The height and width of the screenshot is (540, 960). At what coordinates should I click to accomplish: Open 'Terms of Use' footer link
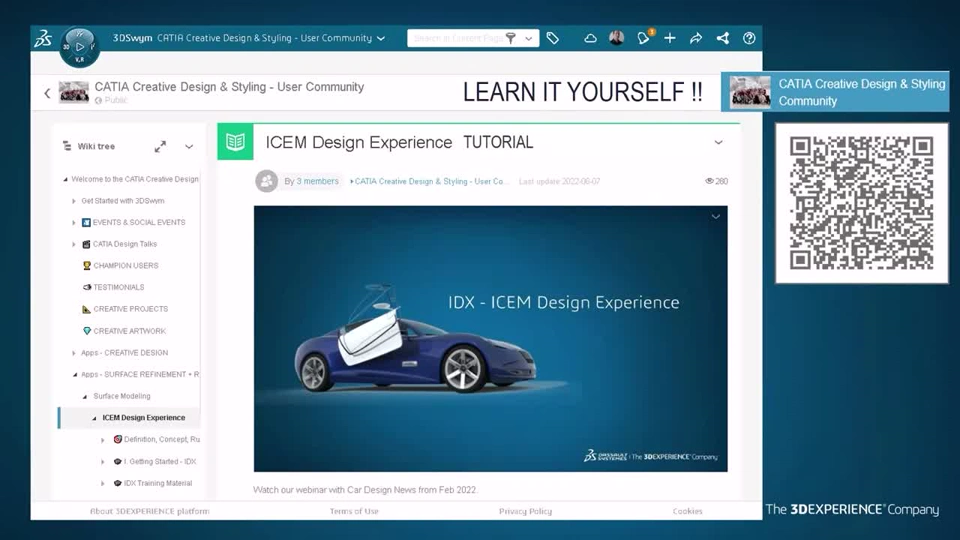354,511
